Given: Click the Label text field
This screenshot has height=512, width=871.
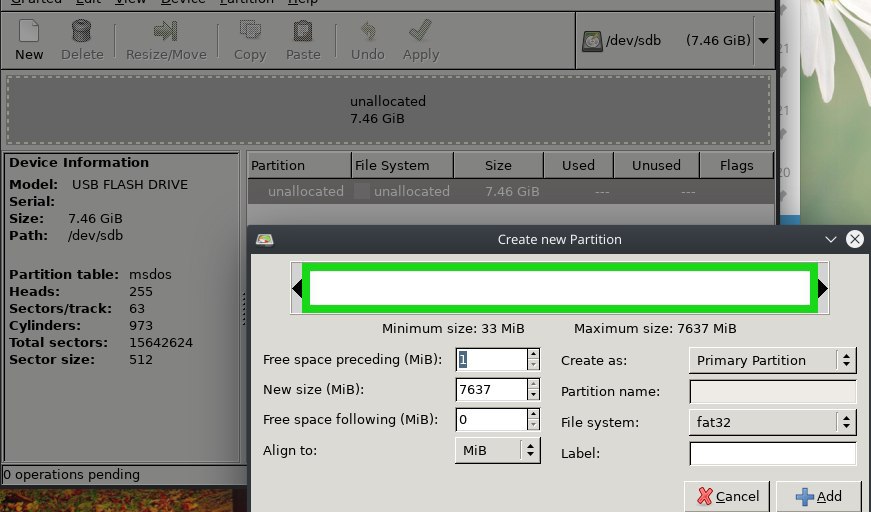Looking at the screenshot, I should pyautogui.click(x=773, y=454).
